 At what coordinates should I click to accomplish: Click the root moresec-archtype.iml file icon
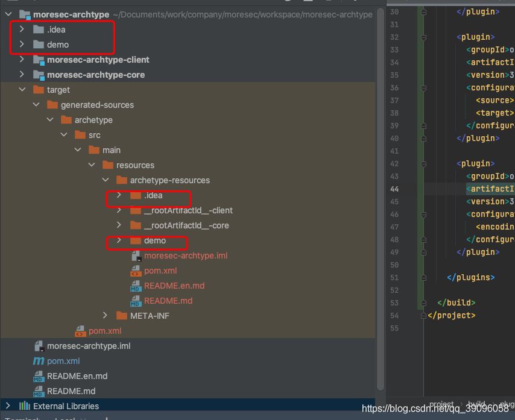pos(39,346)
